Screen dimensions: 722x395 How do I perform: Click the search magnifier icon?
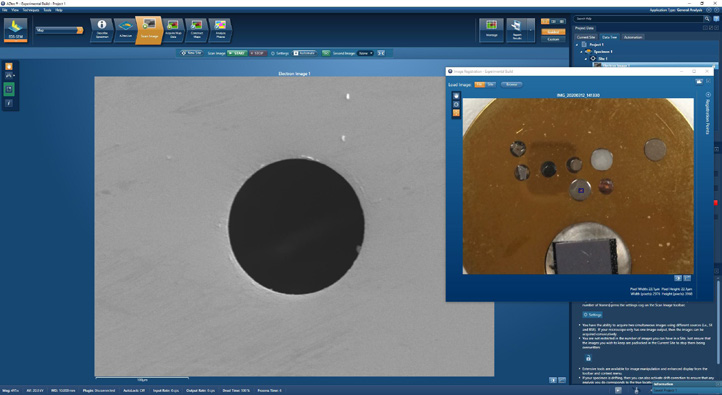(x=707, y=19)
